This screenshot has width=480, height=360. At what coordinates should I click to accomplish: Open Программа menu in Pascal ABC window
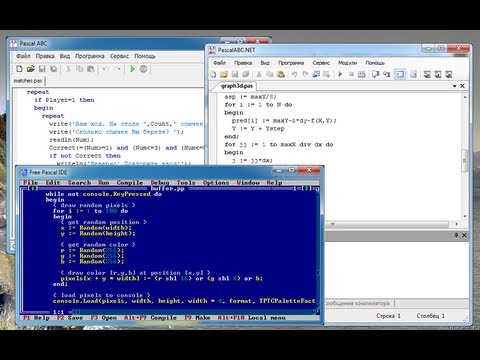(90, 56)
